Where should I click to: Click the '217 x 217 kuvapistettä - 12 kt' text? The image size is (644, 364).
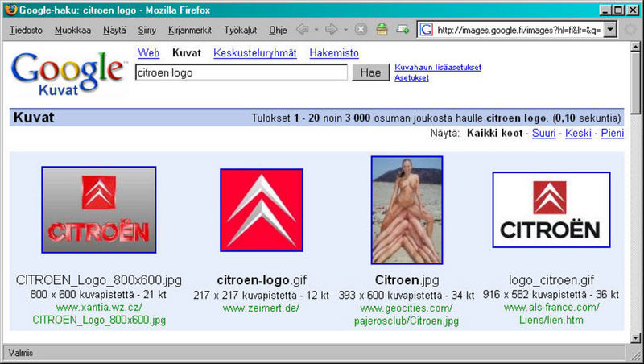261,295
